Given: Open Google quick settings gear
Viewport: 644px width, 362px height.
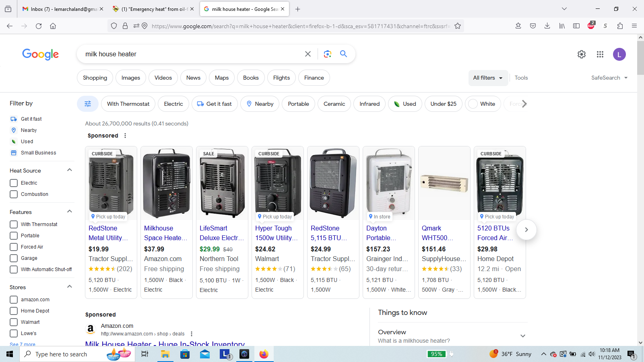Looking at the screenshot, I should click(x=582, y=54).
